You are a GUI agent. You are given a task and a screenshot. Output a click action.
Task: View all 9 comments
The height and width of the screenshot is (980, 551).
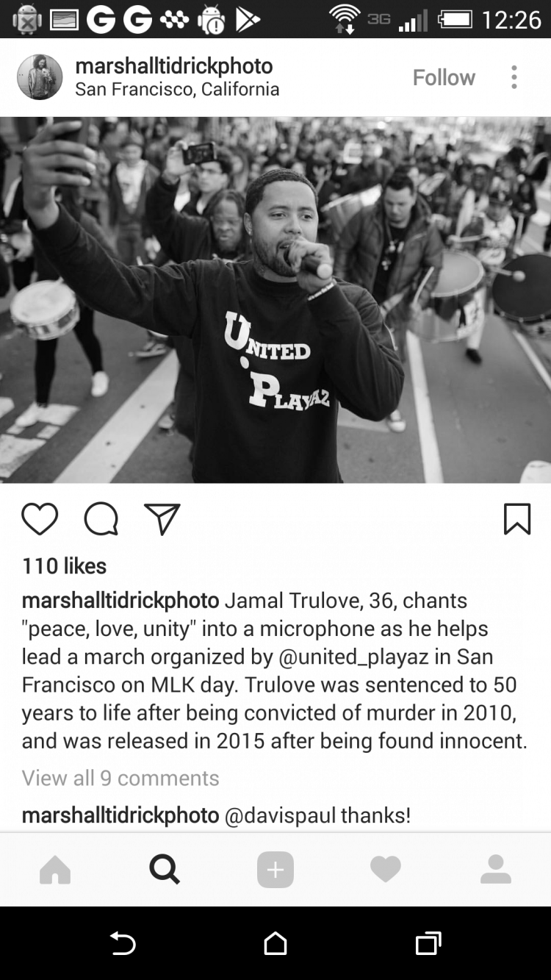tap(120, 778)
